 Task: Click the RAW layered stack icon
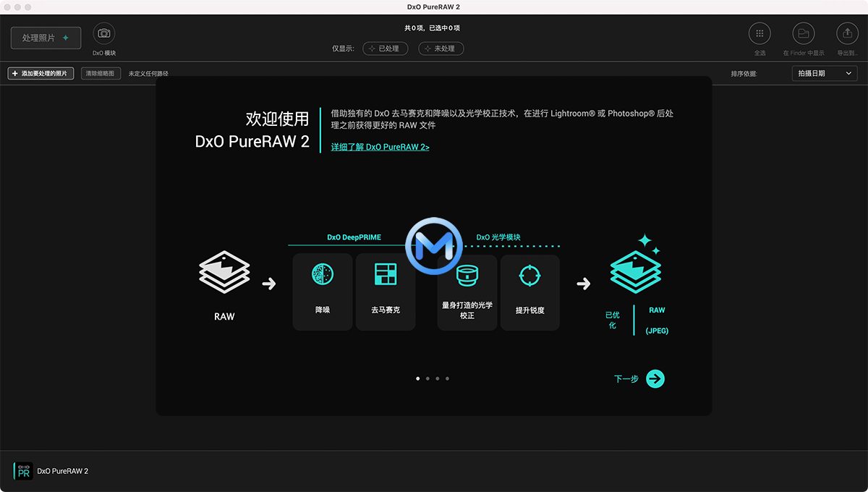[x=224, y=273]
